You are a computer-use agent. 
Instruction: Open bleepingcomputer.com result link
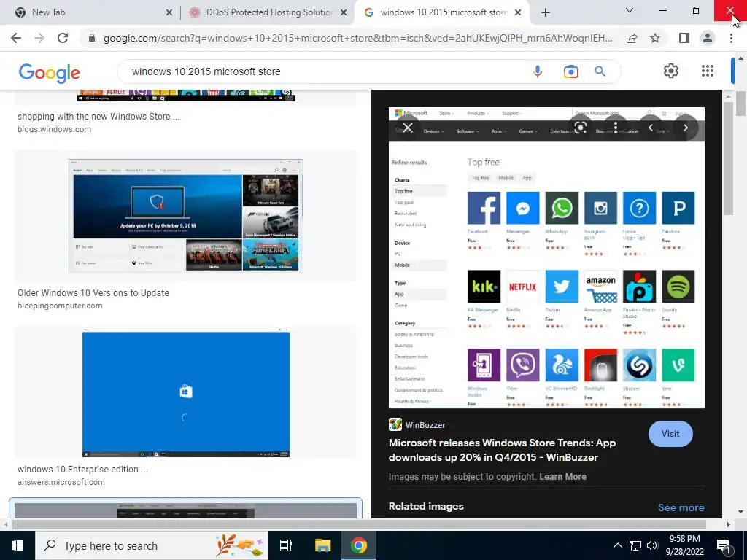click(60, 306)
